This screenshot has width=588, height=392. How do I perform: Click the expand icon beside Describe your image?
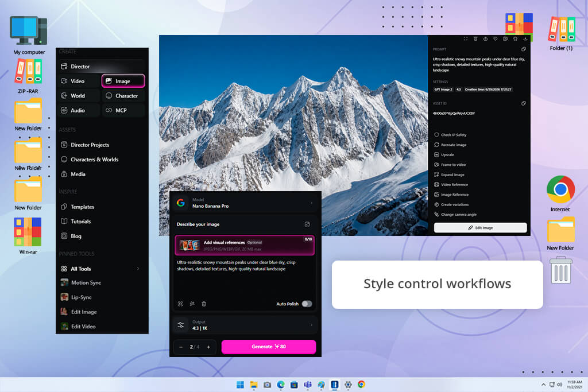point(307,224)
